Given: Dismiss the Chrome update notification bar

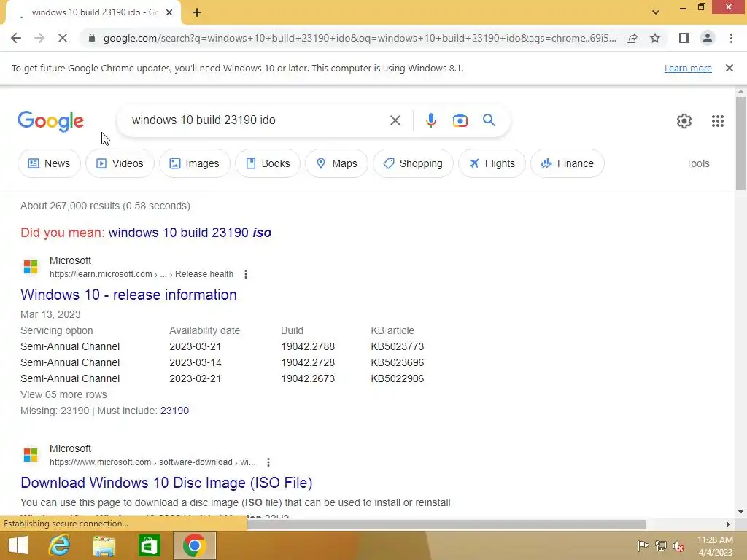Looking at the screenshot, I should pos(729,68).
